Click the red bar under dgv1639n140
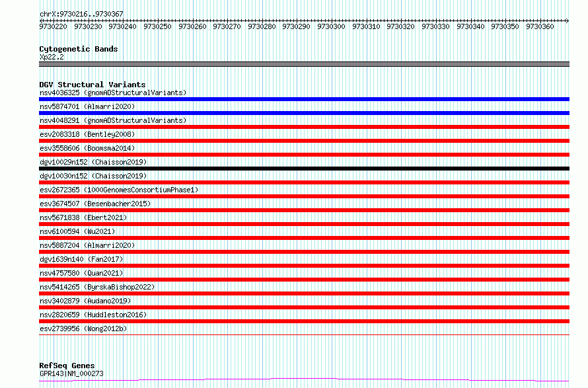 (x=304, y=266)
